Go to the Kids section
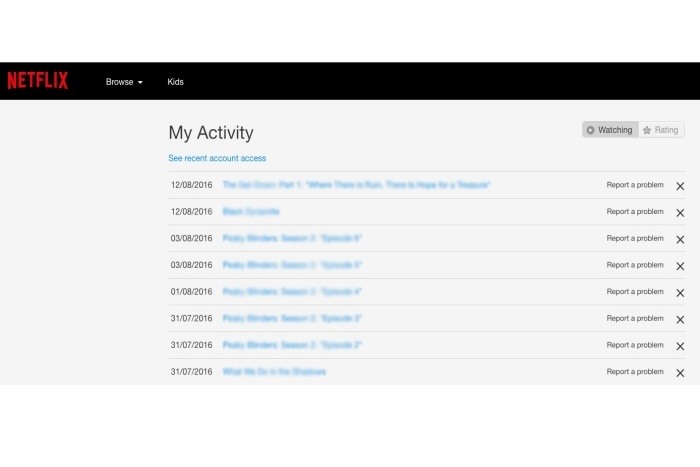Viewport: 700px width, 467px height. [175, 82]
